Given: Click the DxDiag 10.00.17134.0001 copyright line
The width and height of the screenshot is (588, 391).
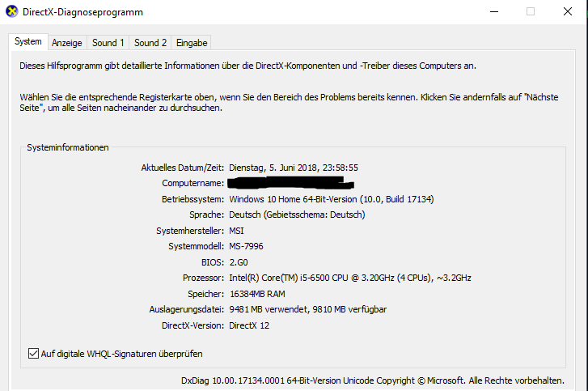Looking at the screenshot, I should [373, 380].
